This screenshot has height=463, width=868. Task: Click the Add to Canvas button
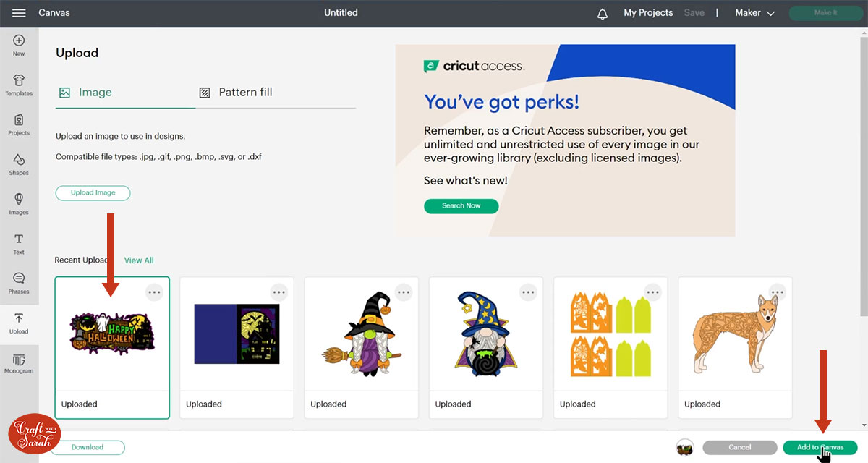(x=820, y=447)
